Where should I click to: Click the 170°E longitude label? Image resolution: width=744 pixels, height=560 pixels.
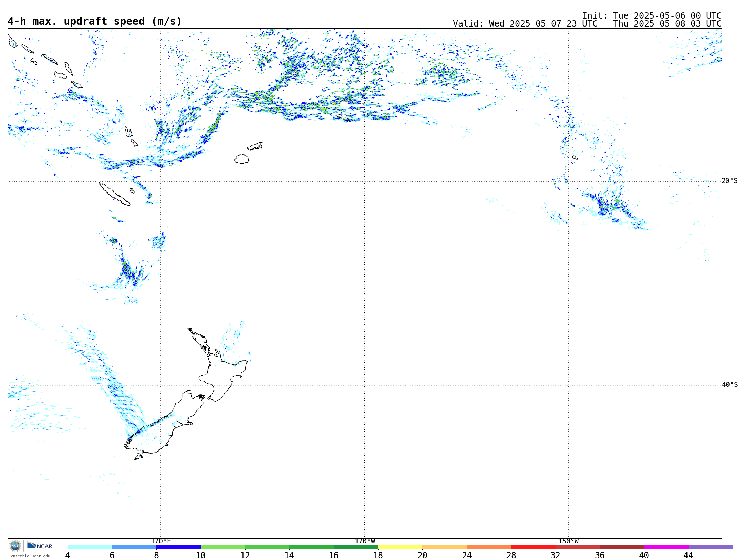click(161, 541)
